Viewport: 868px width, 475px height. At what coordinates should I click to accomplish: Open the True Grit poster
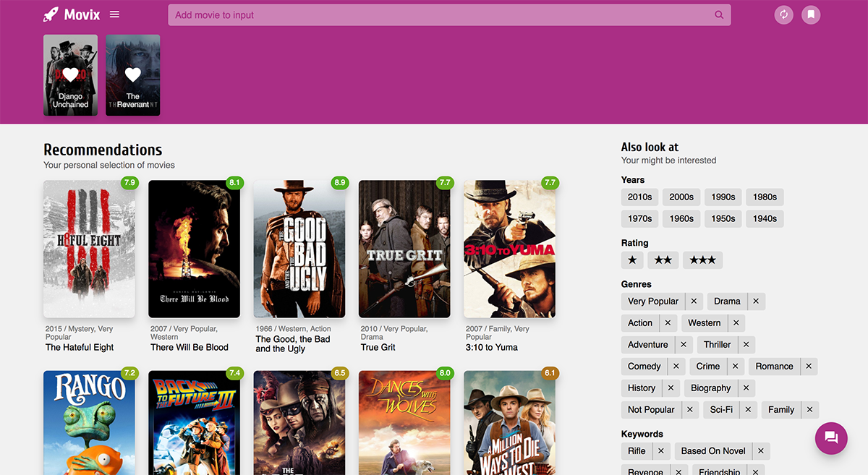pyautogui.click(x=404, y=249)
